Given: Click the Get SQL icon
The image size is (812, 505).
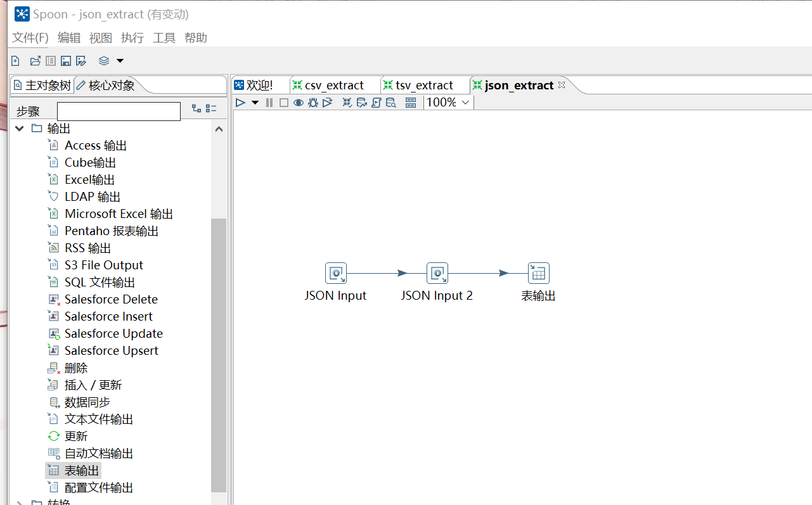Looking at the screenshot, I should (x=377, y=102).
